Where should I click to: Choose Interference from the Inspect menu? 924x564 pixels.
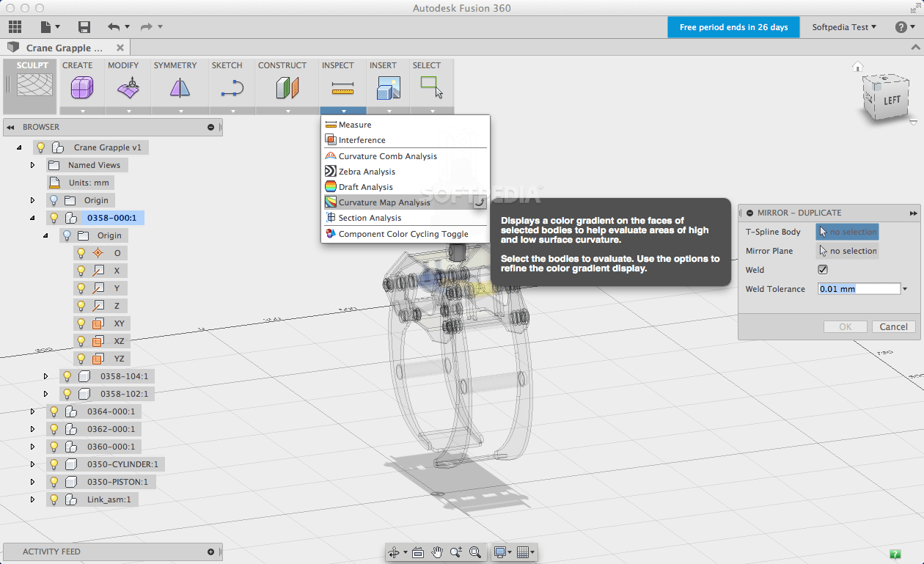[406, 140]
